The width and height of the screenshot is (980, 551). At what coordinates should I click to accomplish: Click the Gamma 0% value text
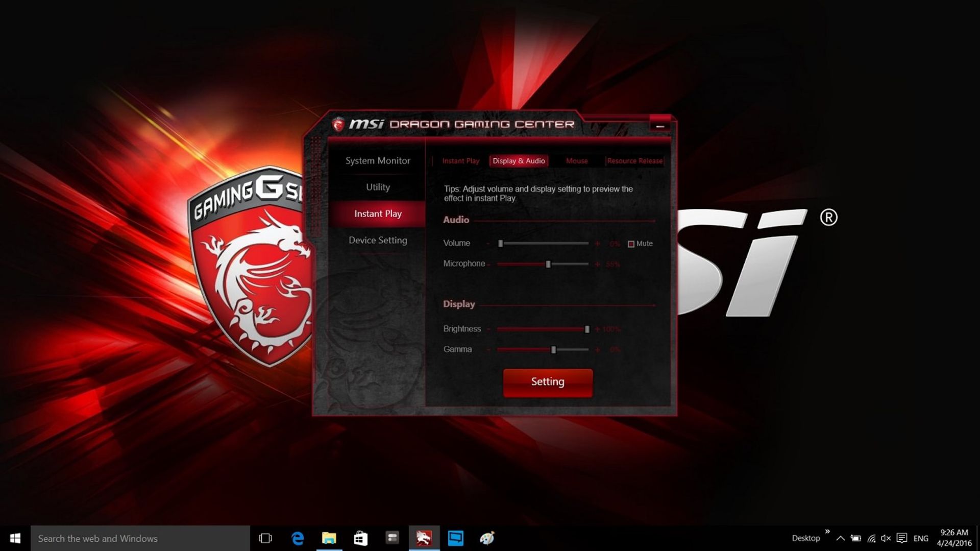[x=615, y=350]
